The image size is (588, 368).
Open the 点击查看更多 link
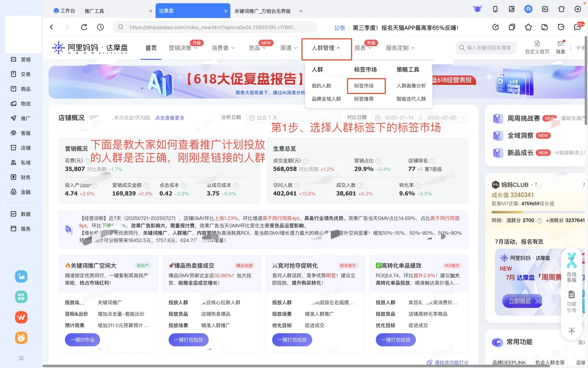(170, 118)
